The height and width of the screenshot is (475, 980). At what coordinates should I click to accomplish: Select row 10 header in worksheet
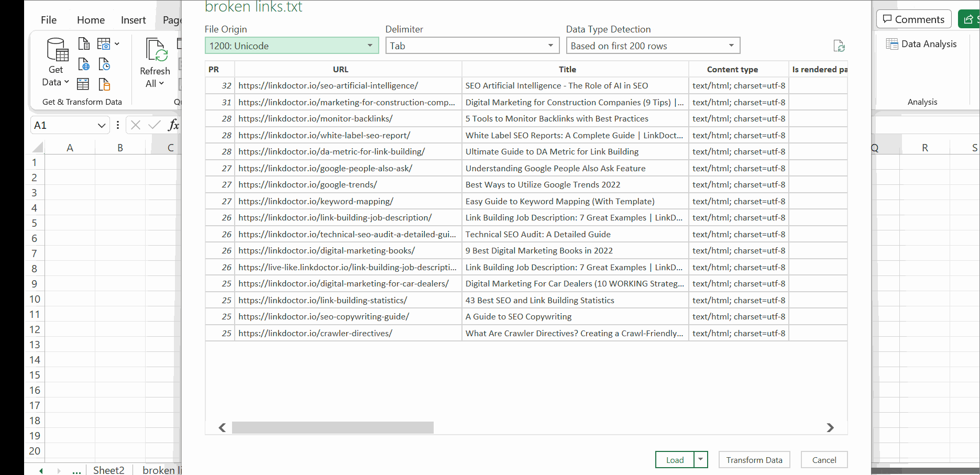tap(35, 299)
